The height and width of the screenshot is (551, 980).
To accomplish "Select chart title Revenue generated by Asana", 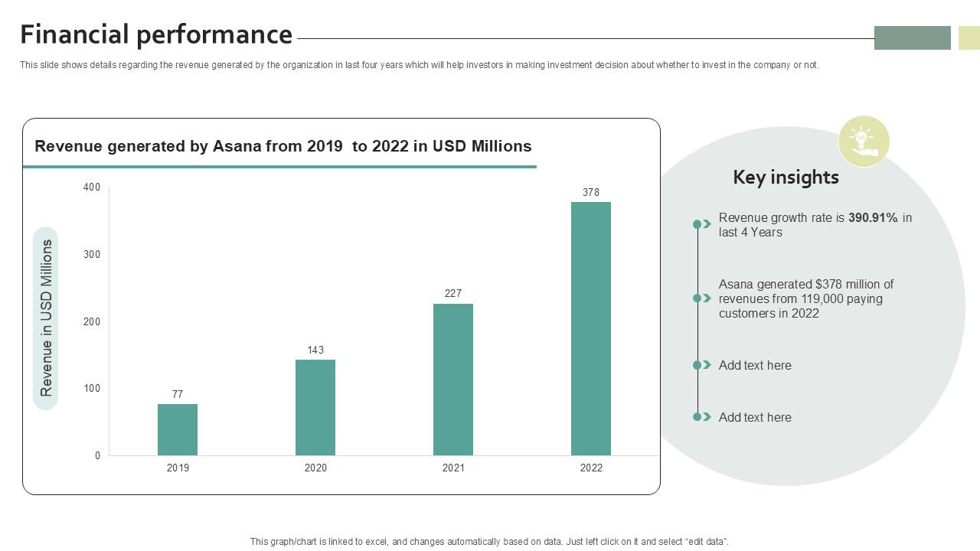I will pyautogui.click(x=283, y=146).
